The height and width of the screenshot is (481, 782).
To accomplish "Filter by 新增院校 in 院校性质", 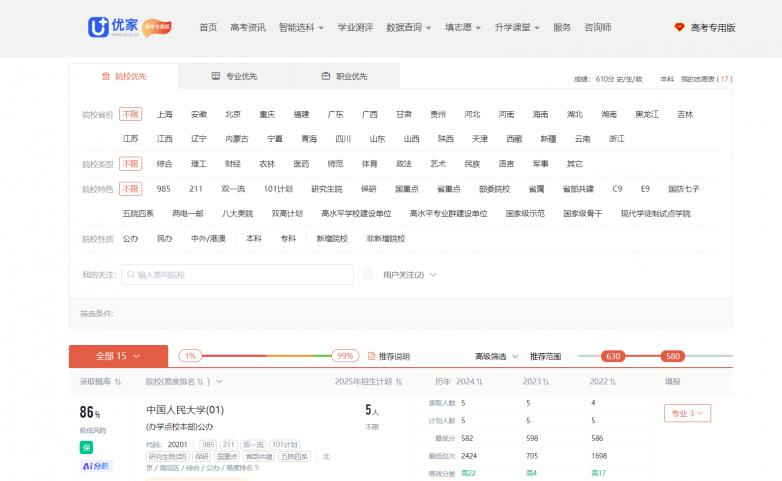I will 332,239.
